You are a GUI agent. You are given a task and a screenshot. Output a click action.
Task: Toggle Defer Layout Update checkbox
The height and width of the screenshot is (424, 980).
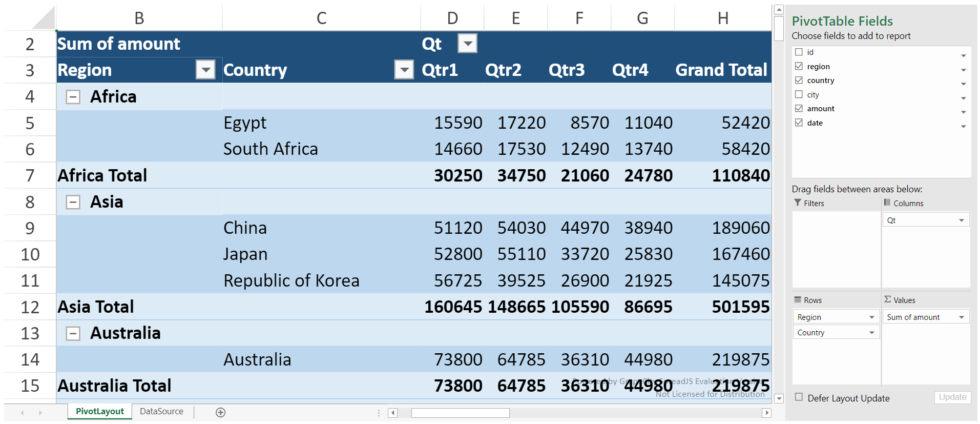[x=799, y=397]
